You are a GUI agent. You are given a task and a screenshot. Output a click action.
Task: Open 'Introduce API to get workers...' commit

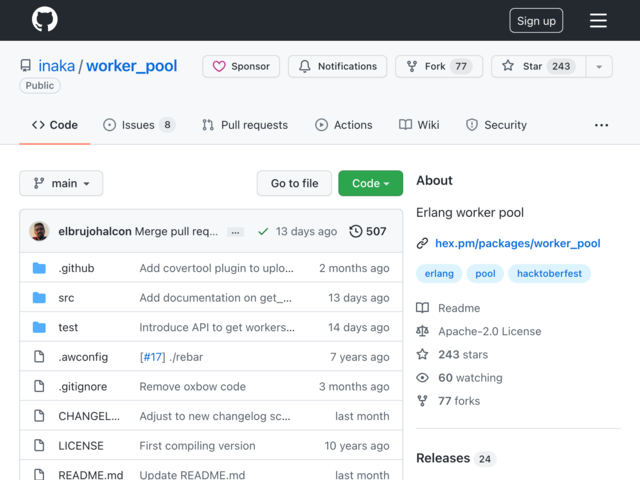tap(217, 327)
